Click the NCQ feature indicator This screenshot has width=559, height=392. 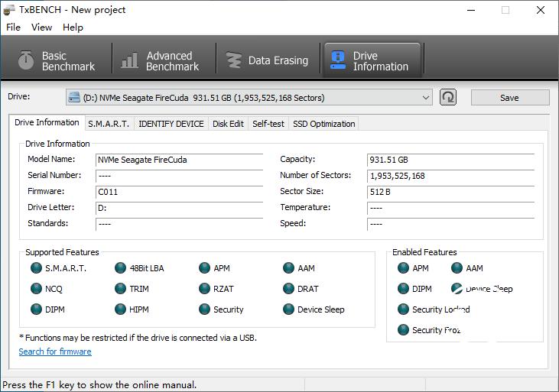[37, 289]
